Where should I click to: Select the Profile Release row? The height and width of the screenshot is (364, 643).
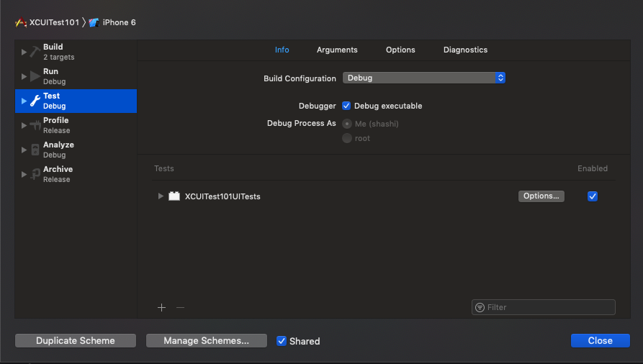76,125
